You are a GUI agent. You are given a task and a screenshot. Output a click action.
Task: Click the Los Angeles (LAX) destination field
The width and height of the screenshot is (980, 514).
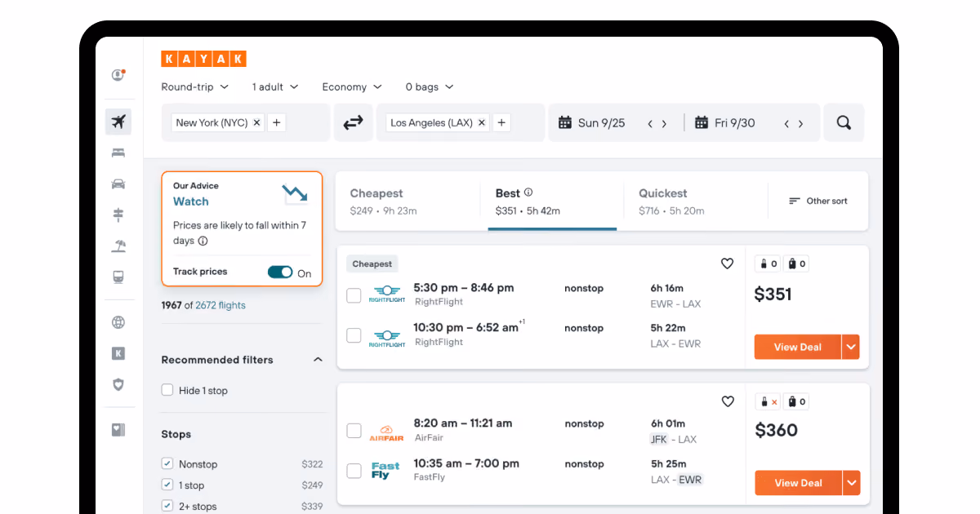(461, 122)
